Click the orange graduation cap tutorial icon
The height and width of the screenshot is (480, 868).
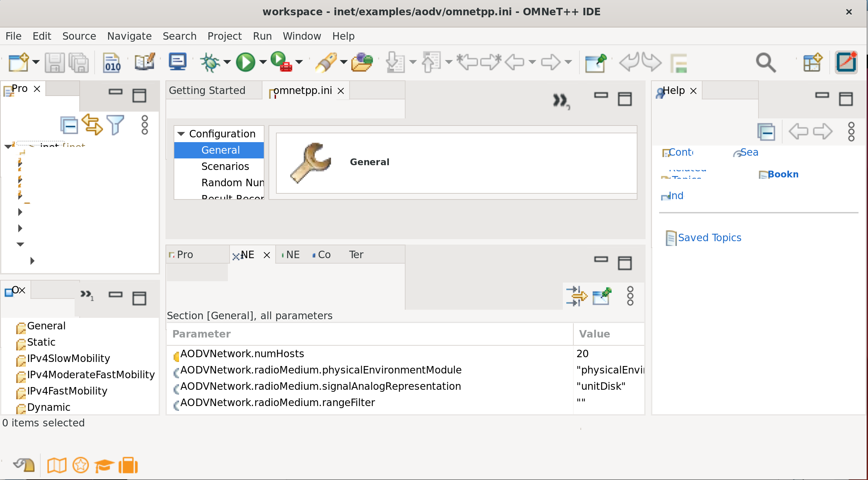[103, 465]
